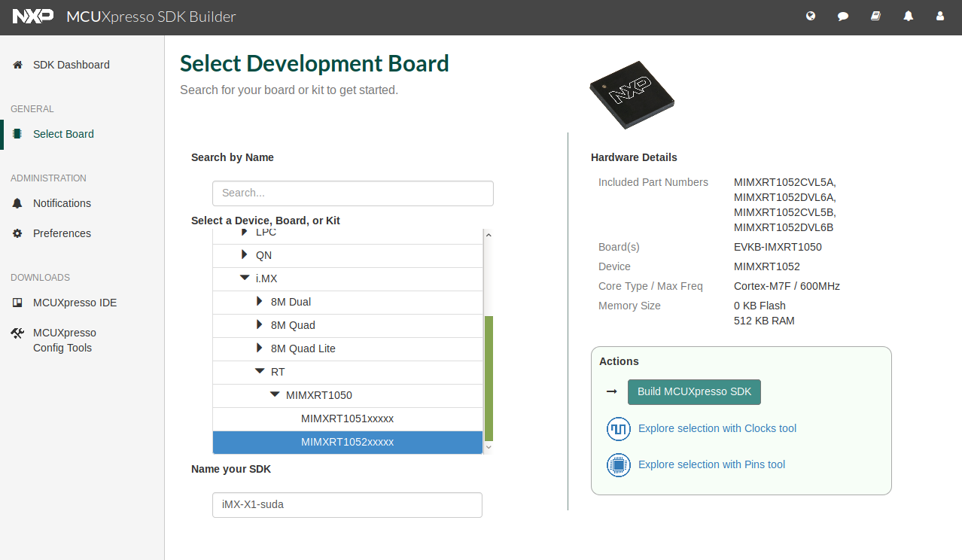Expand the LPC tree node
Viewport: 962px width, 560px height.
pyautogui.click(x=244, y=233)
